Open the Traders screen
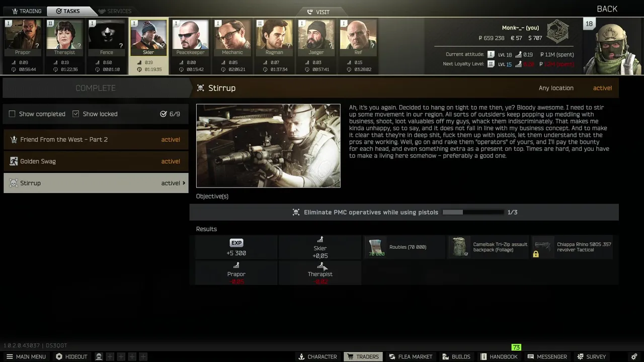This screenshot has height=362, width=644. click(363, 356)
